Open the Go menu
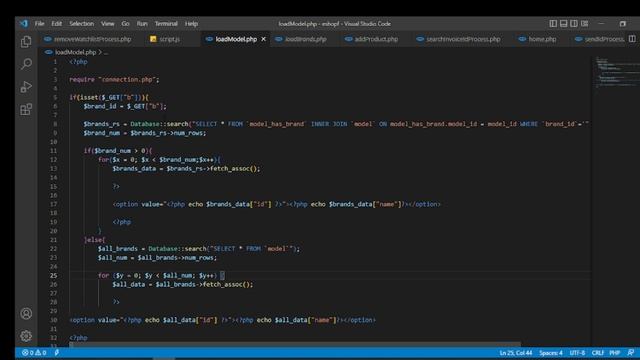Image resolution: width=640 pixels, height=360 pixels. tap(125, 24)
